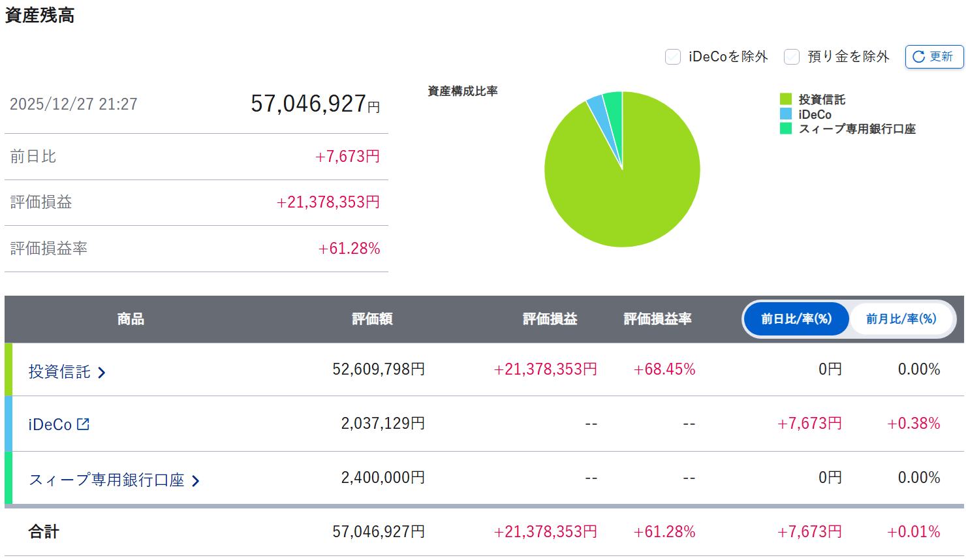This screenshot has width=966, height=560.
Task: Click the 評価額 column header
Action: pyautogui.click(x=372, y=319)
